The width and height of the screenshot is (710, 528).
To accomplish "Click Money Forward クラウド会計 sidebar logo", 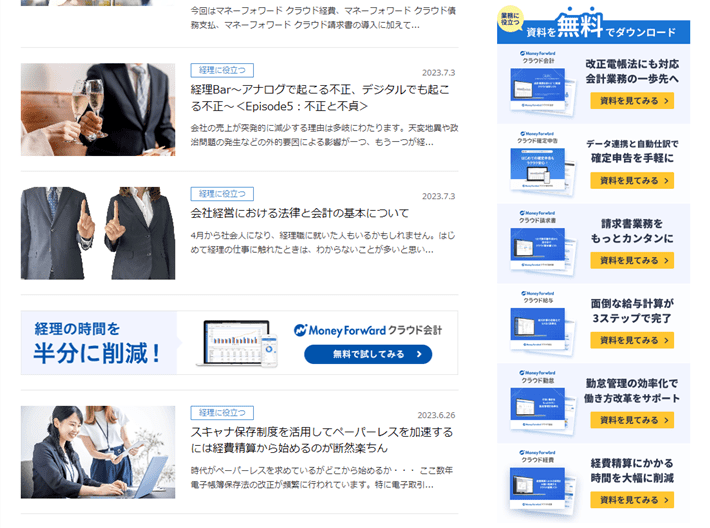I will [x=538, y=57].
